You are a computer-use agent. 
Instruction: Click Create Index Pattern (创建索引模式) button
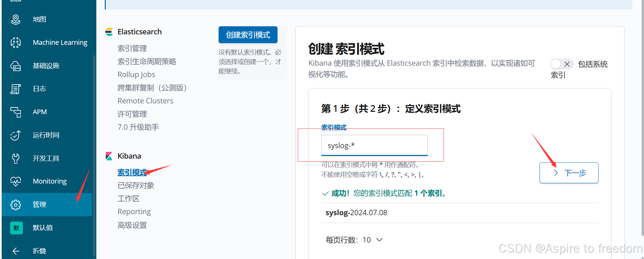[x=248, y=35]
